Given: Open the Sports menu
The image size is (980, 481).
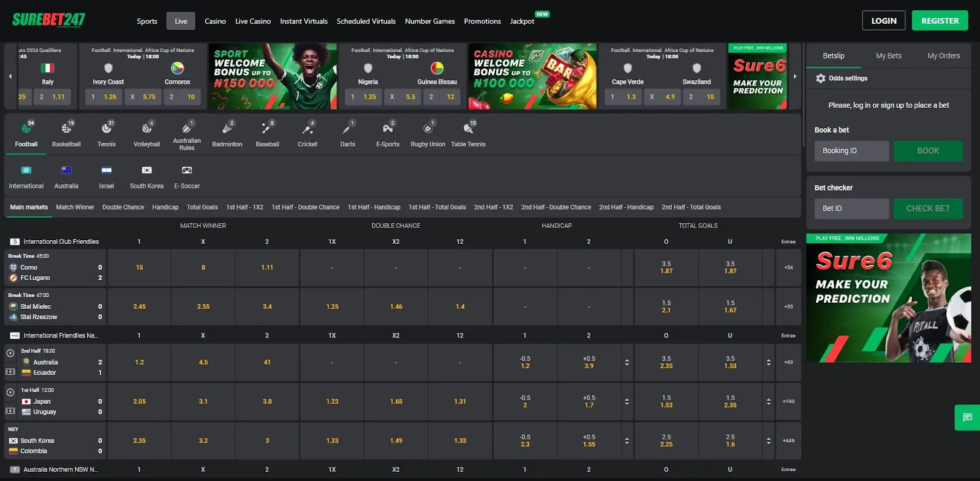Looking at the screenshot, I should coord(147,21).
